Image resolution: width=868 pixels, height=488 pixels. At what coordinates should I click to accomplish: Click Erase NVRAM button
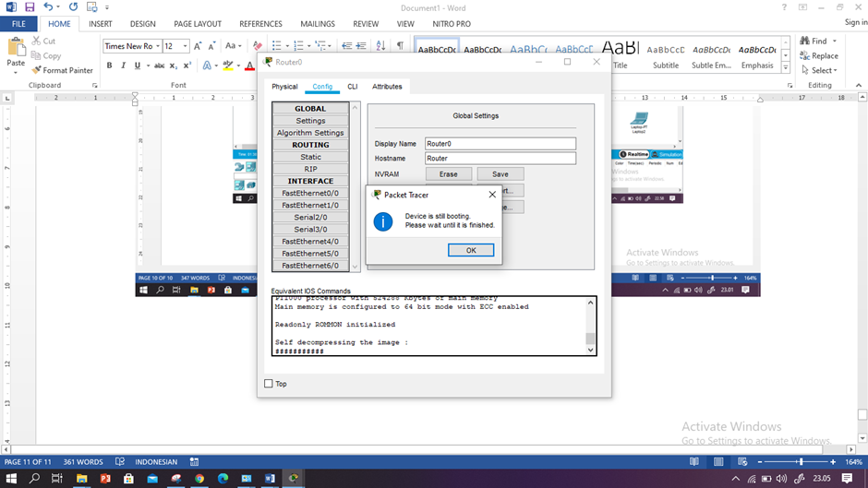pos(449,173)
